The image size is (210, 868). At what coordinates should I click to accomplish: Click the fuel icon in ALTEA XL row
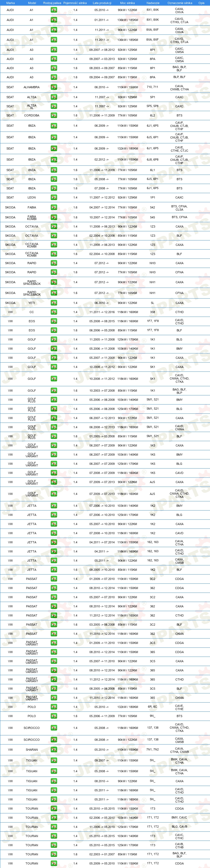click(54, 106)
